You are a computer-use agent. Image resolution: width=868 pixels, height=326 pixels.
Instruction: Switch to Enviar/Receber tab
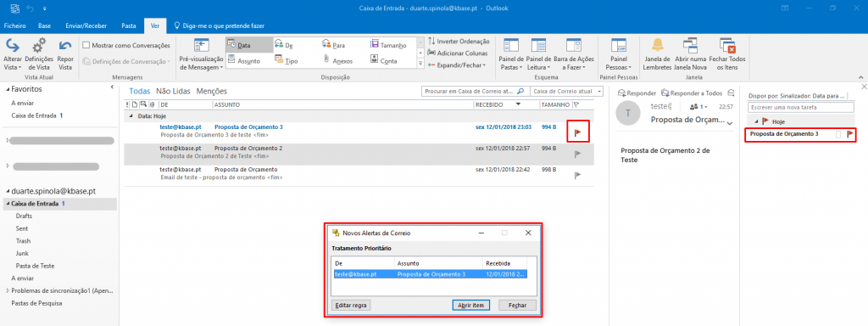[86, 25]
